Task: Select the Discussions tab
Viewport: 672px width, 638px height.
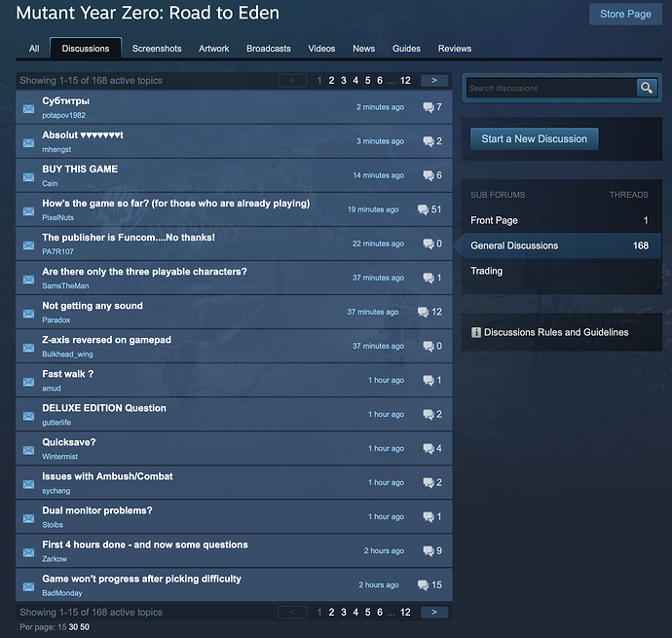Action: coord(86,48)
